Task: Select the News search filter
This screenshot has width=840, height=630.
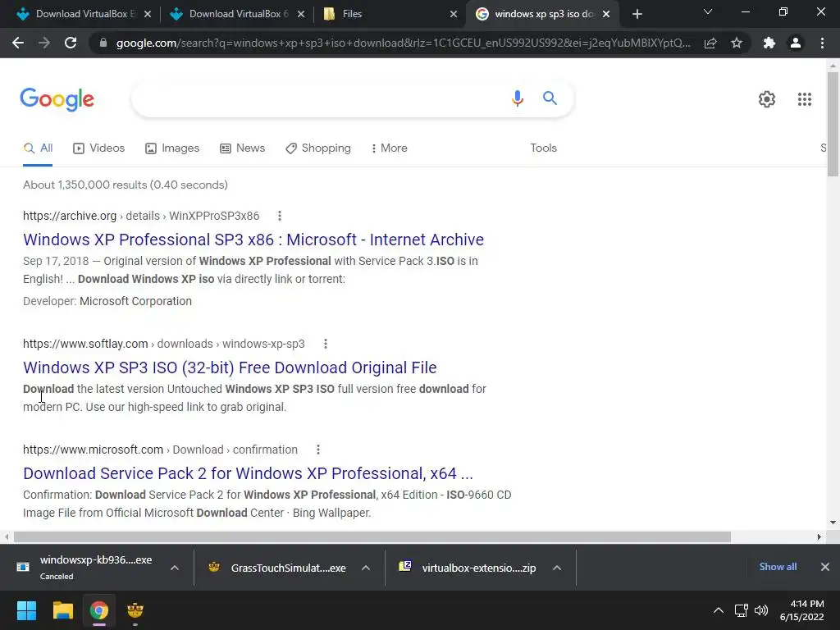Action: [242, 148]
